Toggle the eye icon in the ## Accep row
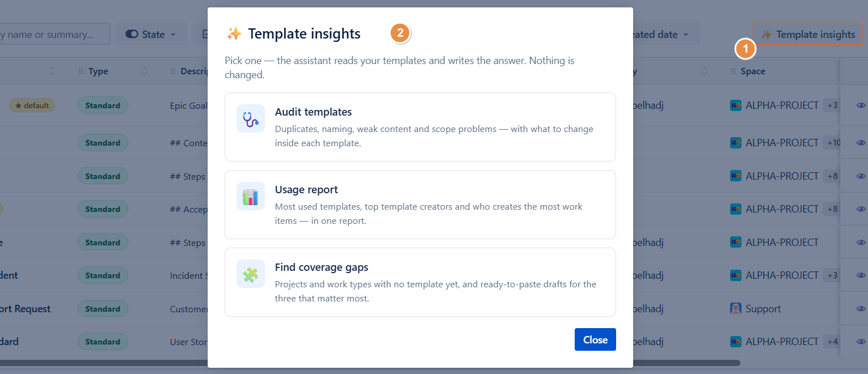The height and width of the screenshot is (374, 868). click(x=861, y=209)
